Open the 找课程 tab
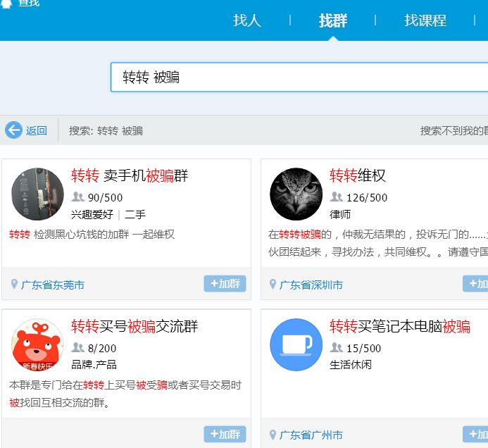 coord(425,20)
